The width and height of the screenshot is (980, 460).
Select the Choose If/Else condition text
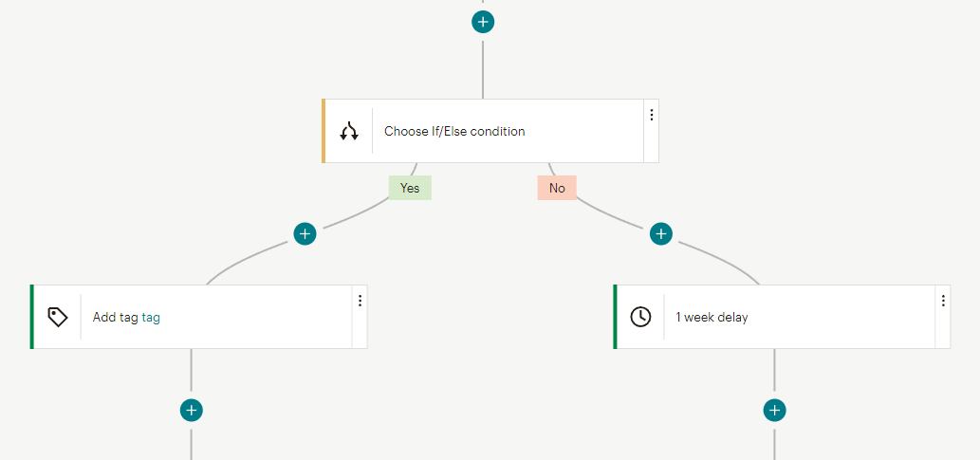click(454, 131)
